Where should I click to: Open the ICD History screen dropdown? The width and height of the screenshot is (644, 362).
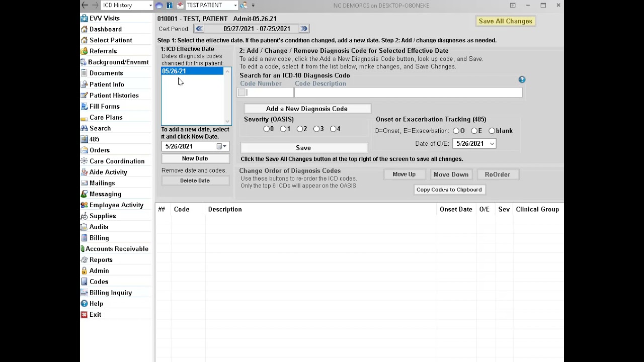point(150,5)
